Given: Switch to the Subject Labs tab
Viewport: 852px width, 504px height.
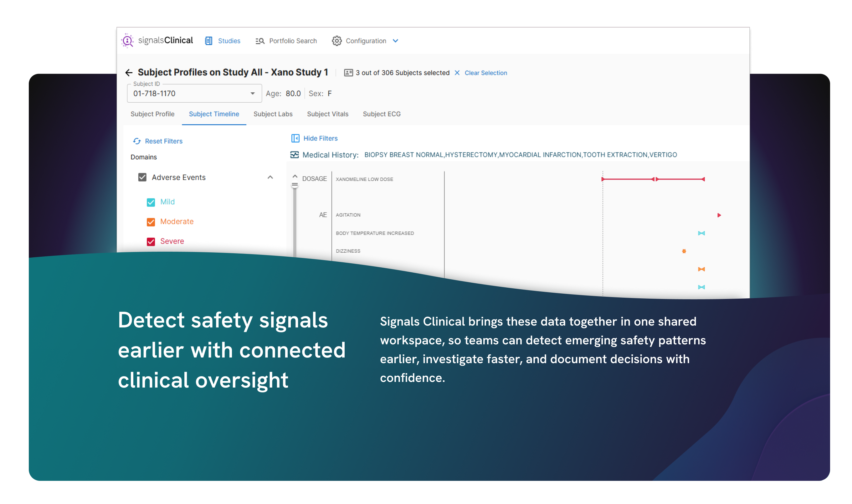Looking at the screenshot, I should [x=273, y=114].
